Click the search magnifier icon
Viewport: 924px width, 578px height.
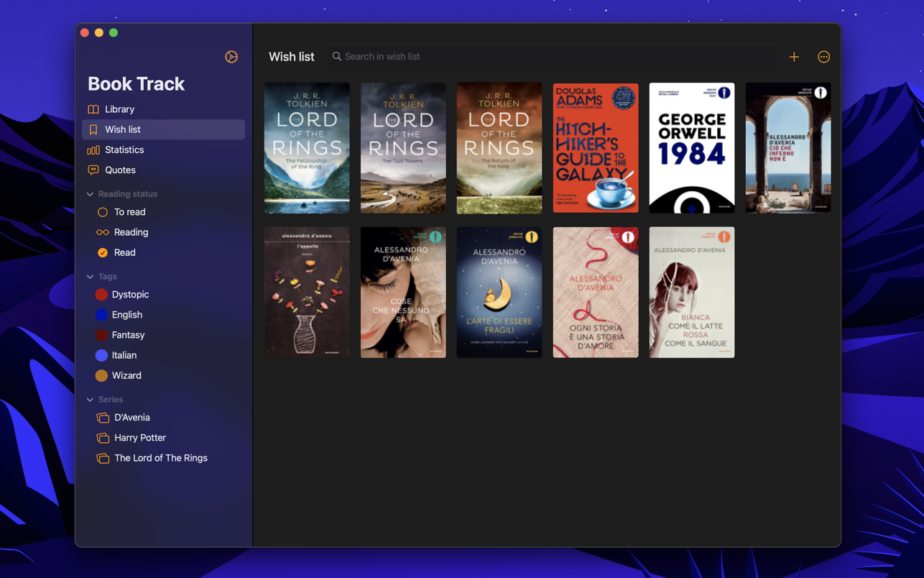(x=336, y=56)
